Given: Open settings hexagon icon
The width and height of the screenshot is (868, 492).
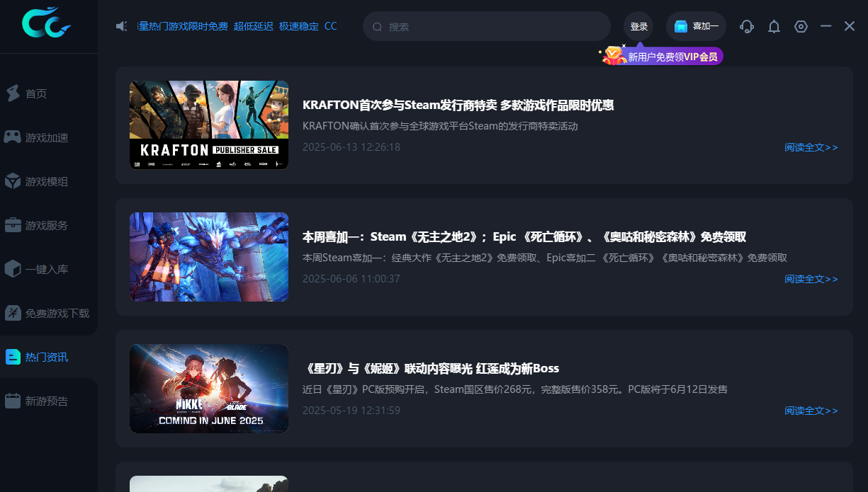Looking at the screenshot, I should (x=801, y=26).
